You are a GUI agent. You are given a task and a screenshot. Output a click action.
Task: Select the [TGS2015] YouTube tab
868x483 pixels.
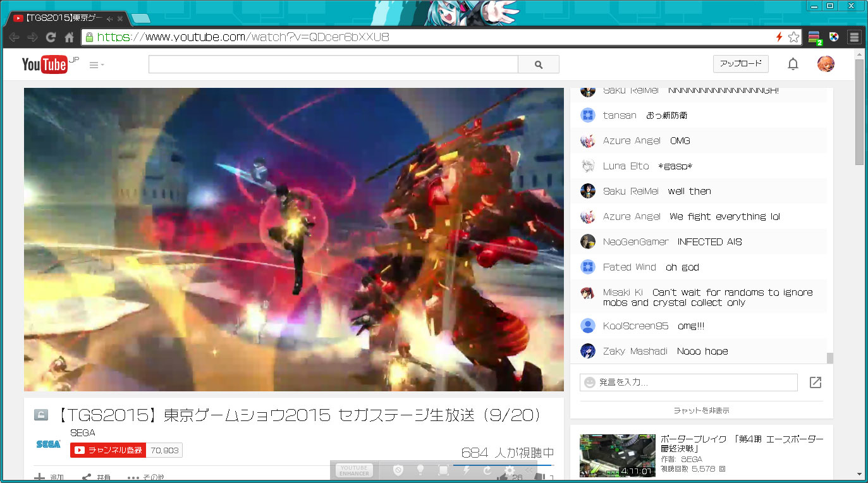66,18
